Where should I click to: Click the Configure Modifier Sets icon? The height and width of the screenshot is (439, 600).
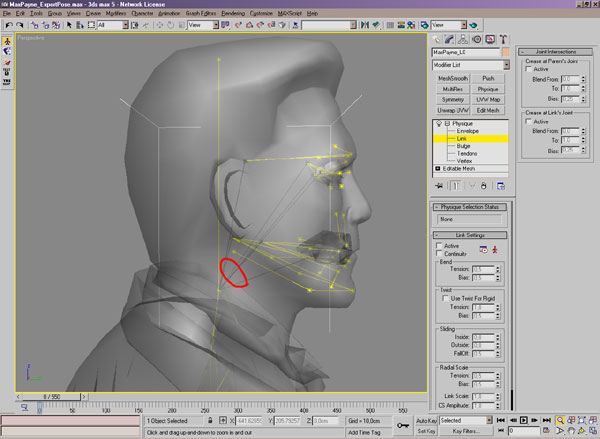pyautogui.click(x=503, y=184)
